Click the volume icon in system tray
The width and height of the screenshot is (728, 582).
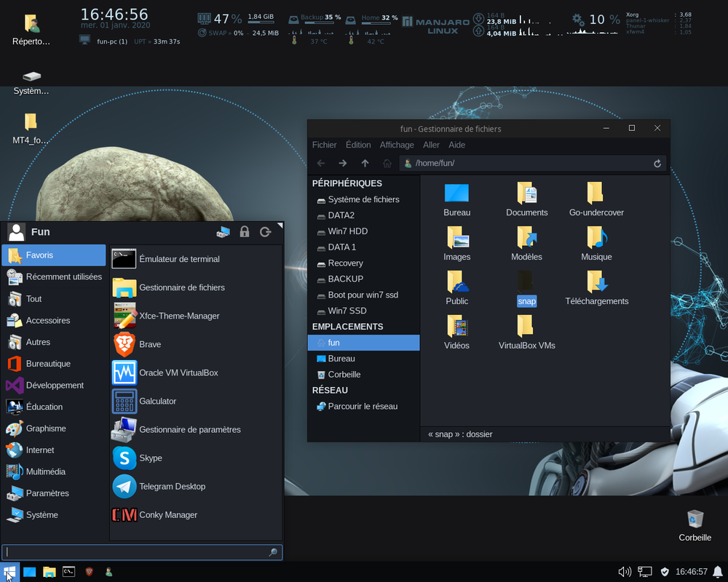(625, 572)
